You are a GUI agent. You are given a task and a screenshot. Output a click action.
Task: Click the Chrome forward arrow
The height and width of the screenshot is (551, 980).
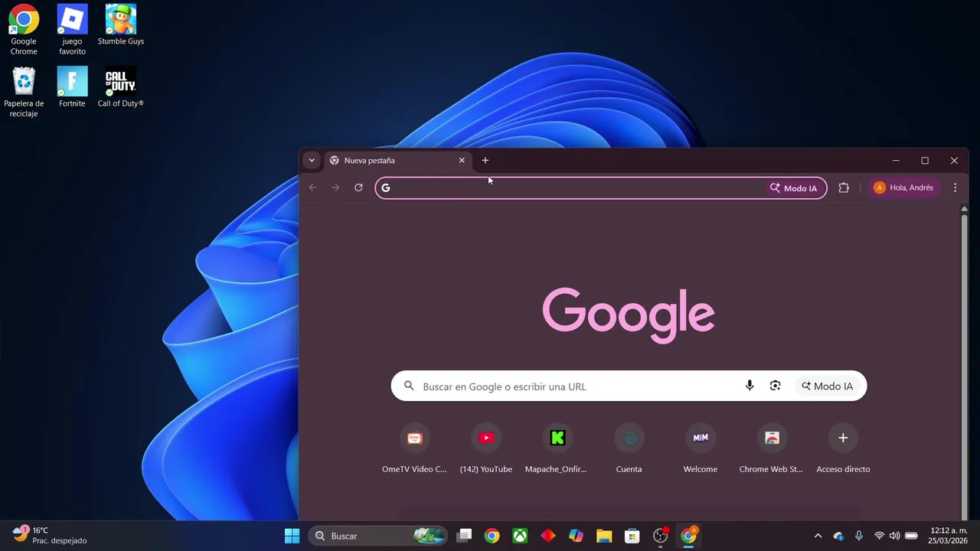[x=335, y=187]
